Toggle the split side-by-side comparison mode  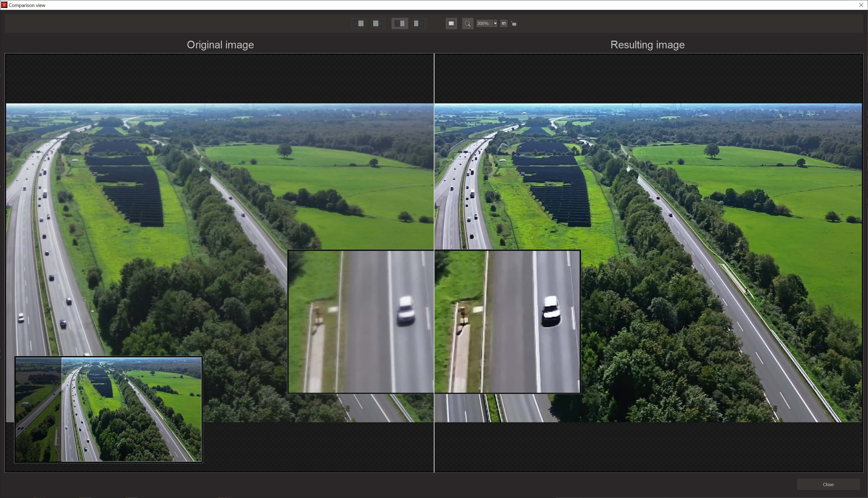pyautogui.click(x=399, y=23)
